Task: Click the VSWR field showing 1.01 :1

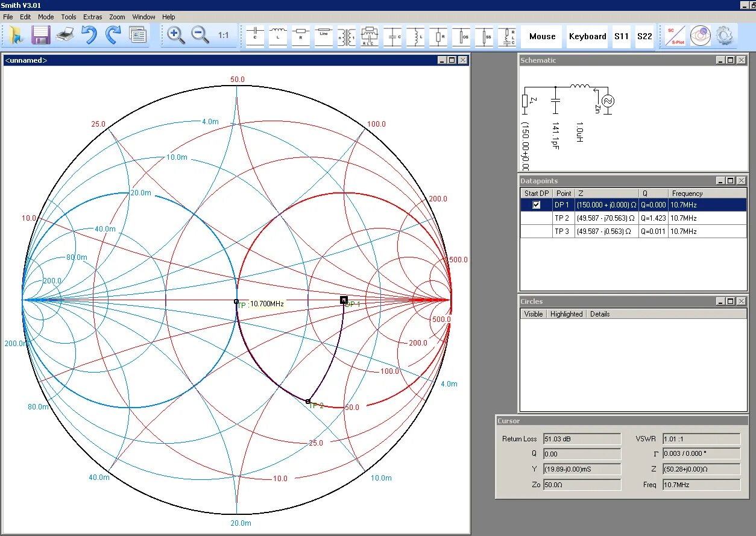Action: click(x=701, y=439)
